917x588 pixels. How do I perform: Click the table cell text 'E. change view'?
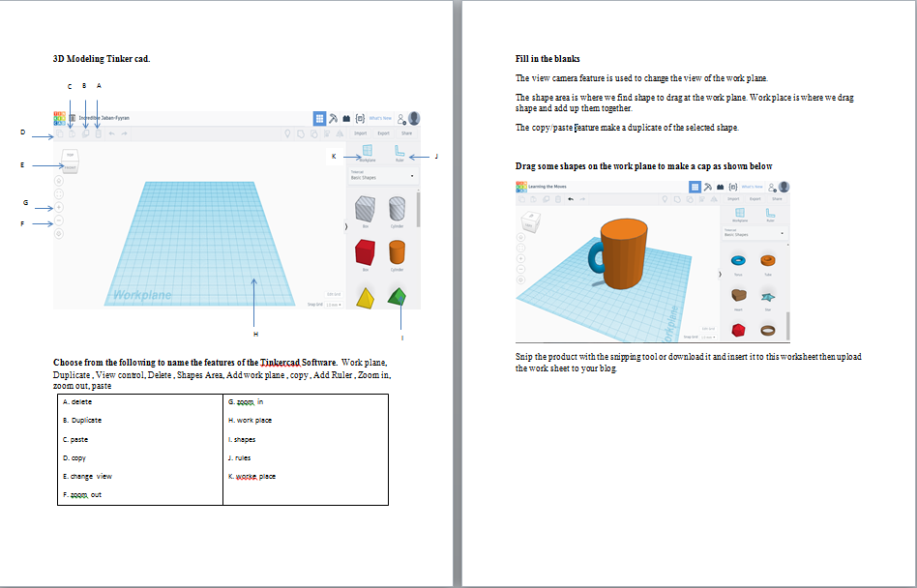coord(87,477)
